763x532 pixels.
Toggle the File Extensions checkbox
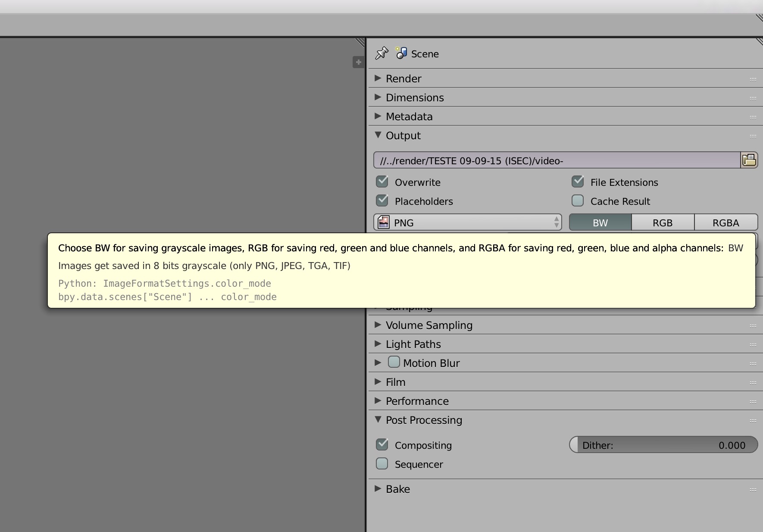[578, 182]
